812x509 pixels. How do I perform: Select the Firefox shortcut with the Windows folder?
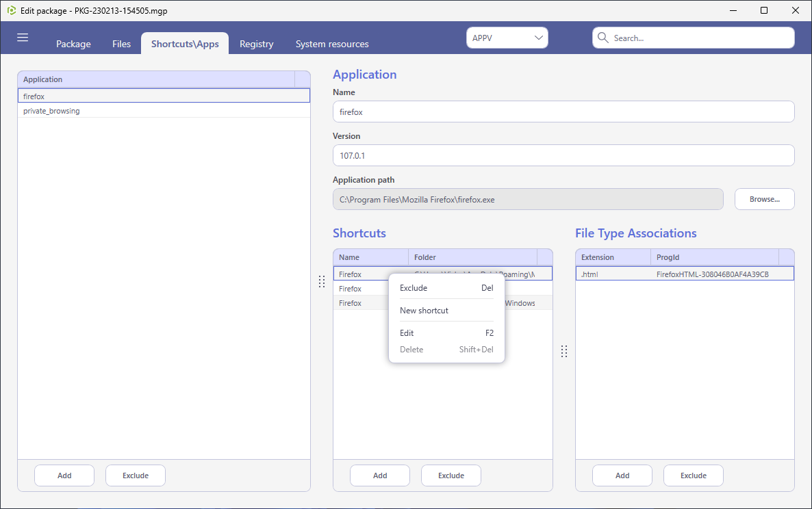click(x=443, y=303)
